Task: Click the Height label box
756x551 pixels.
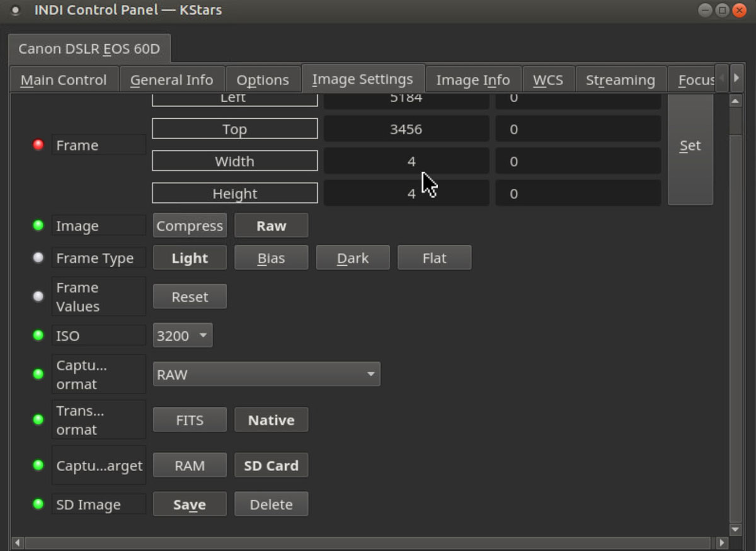Action: 235,193
